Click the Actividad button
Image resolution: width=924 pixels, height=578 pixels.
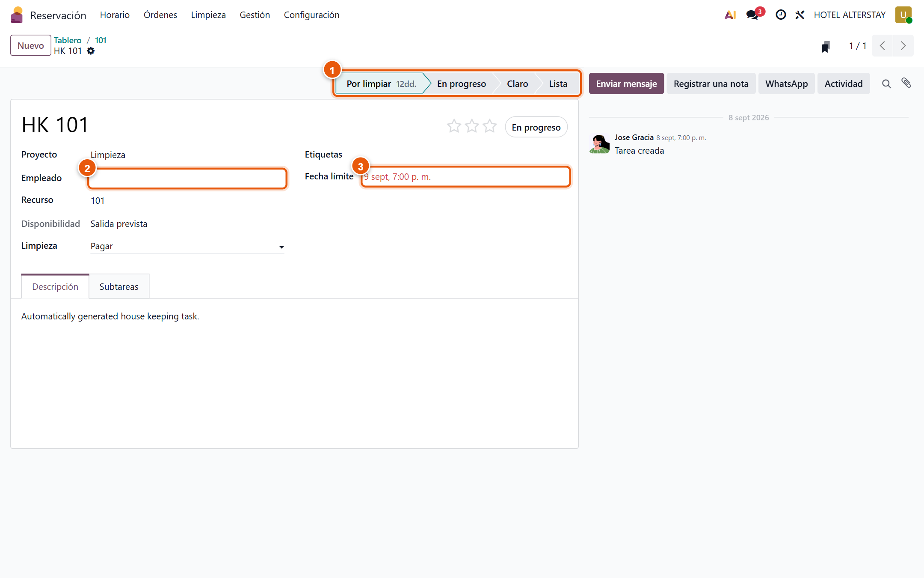pos(844,83)
